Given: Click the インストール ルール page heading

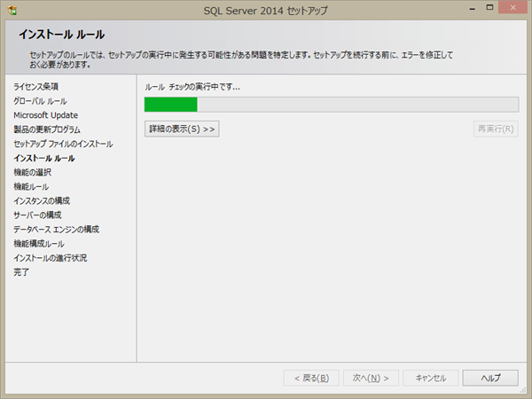Looking at the screenshot, I should pos(62,35).
